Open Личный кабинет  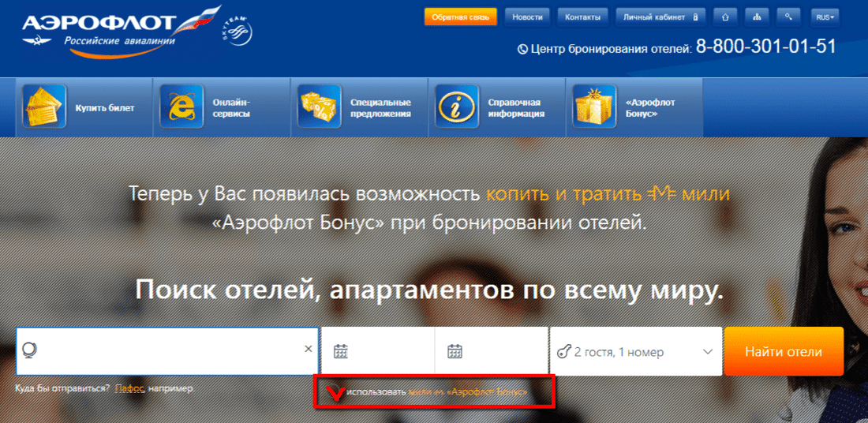click(661, 17)
